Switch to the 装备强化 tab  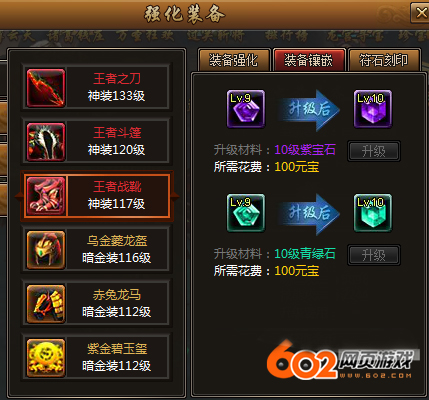tap(234, 60)
